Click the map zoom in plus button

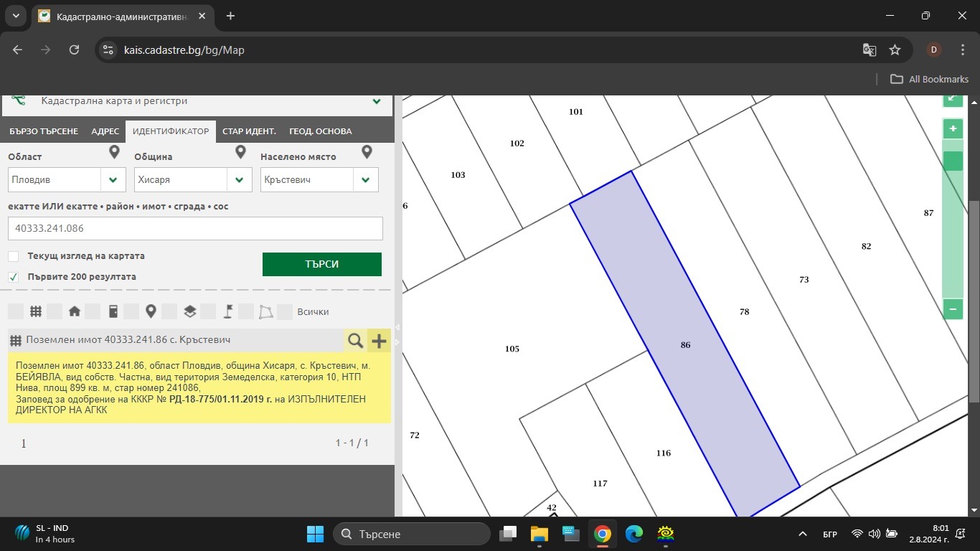coord(953,129)
